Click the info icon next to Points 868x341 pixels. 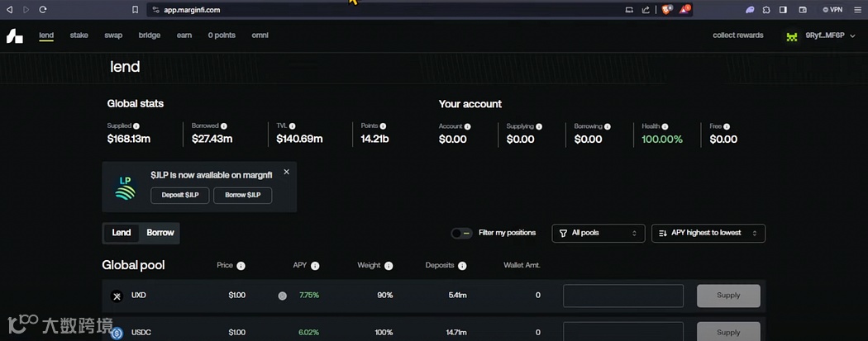click(383, 126)
